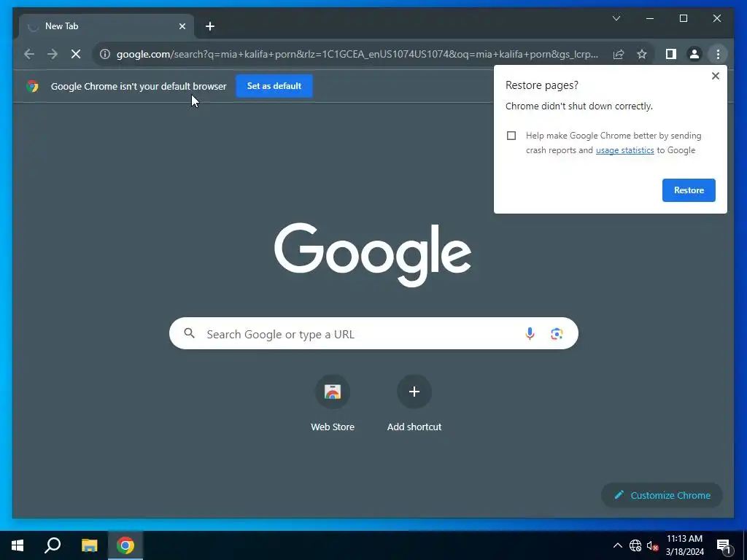The width and height of the screenshot is (747, 560).
Task: View site information icon in address bar
Action: point(105,54)
